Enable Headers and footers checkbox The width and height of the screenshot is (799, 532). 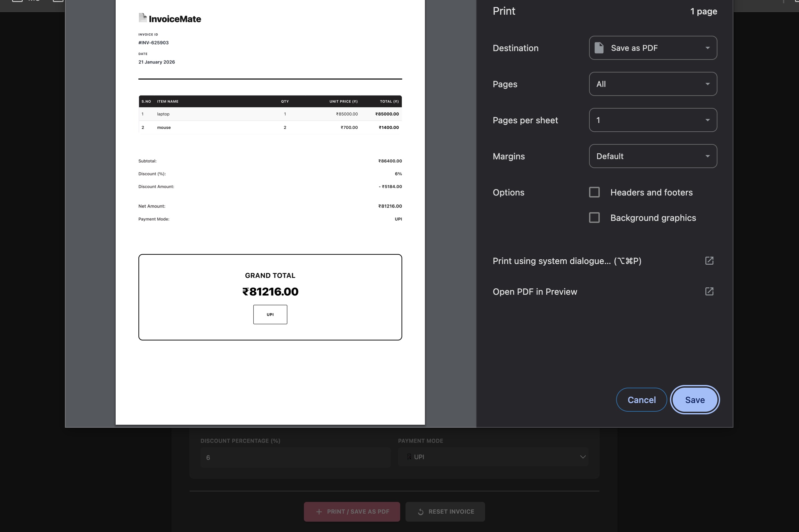[x=594, y=192]
